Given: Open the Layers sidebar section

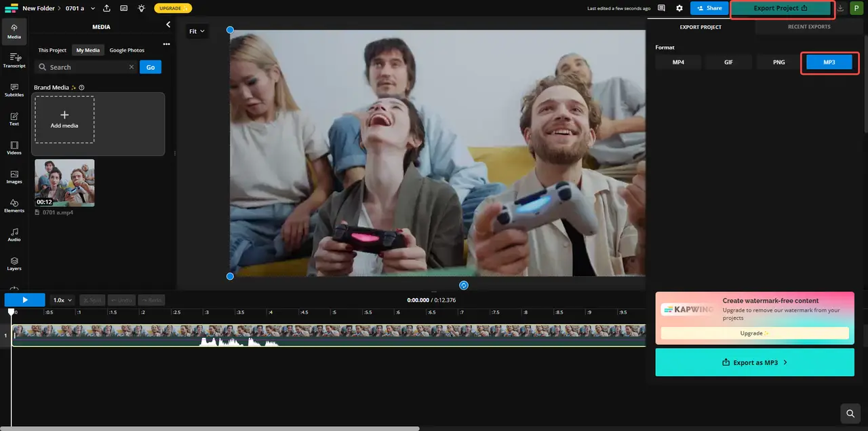Looking at the screenshot, I should (x=14, y=263).
